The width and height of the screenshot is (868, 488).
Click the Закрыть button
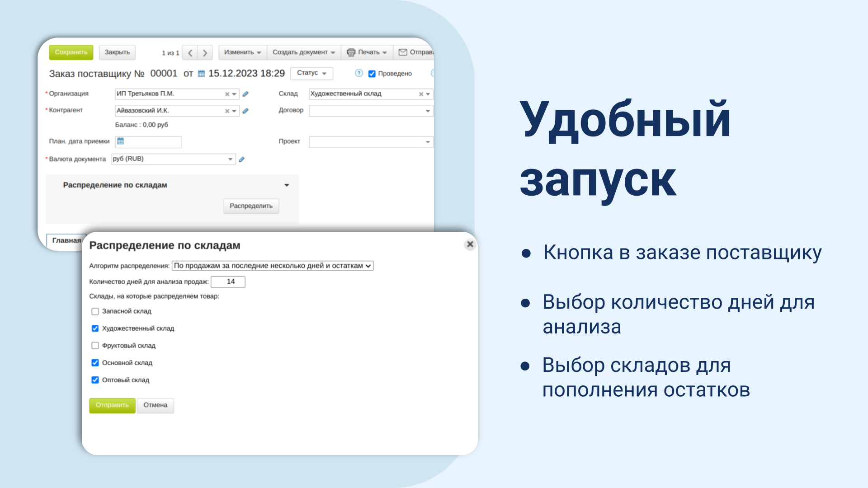coord(117,52)
